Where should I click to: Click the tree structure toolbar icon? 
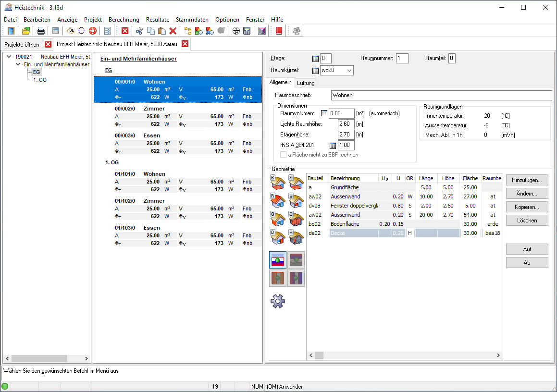(188, 31)
